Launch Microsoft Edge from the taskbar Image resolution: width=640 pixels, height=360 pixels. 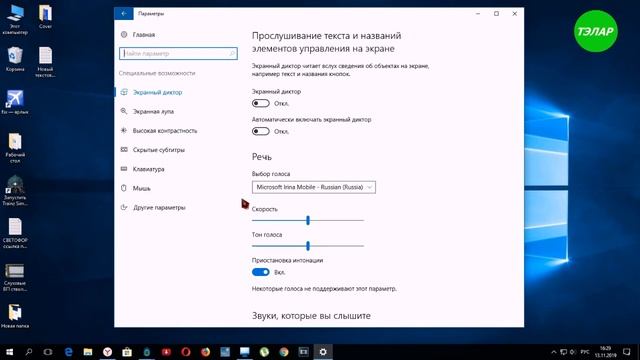click(x=68, y=352)
